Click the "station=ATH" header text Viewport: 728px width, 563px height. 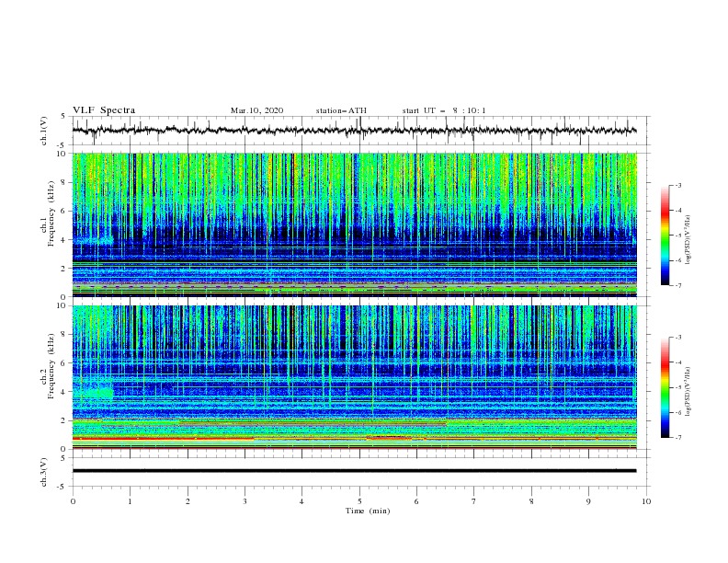[341, 110]
